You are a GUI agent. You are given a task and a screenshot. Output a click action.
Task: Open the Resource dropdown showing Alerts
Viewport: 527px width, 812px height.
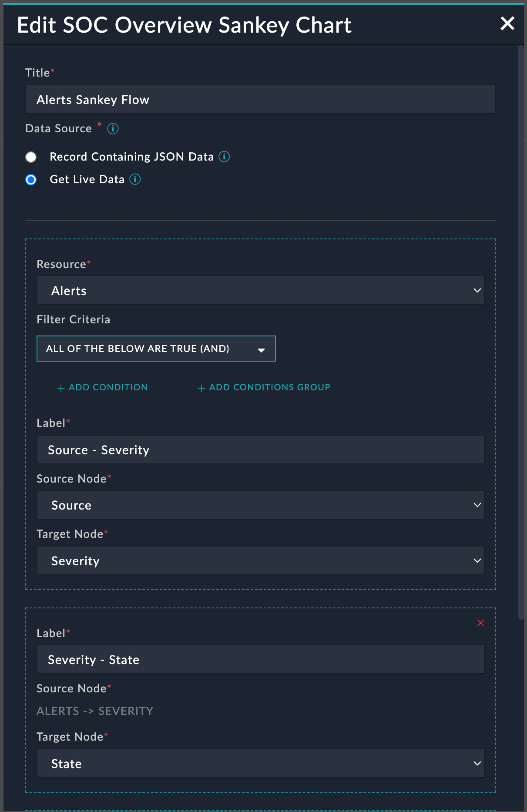coord(260,291)
